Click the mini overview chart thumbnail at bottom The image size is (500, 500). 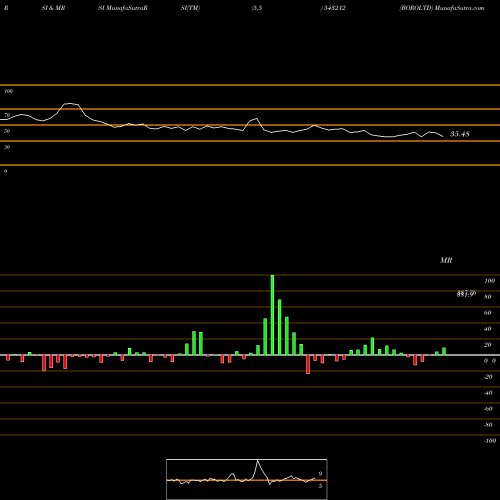tap(247, 479)
